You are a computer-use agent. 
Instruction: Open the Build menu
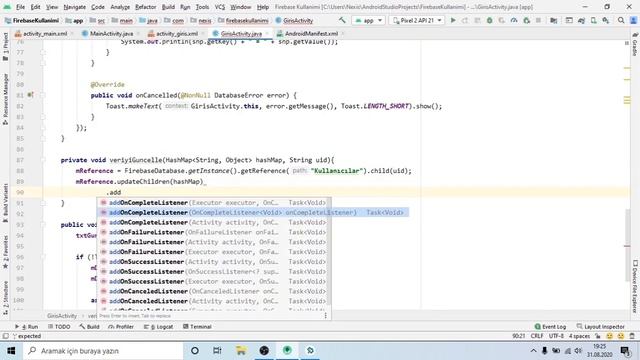point(168,7)
